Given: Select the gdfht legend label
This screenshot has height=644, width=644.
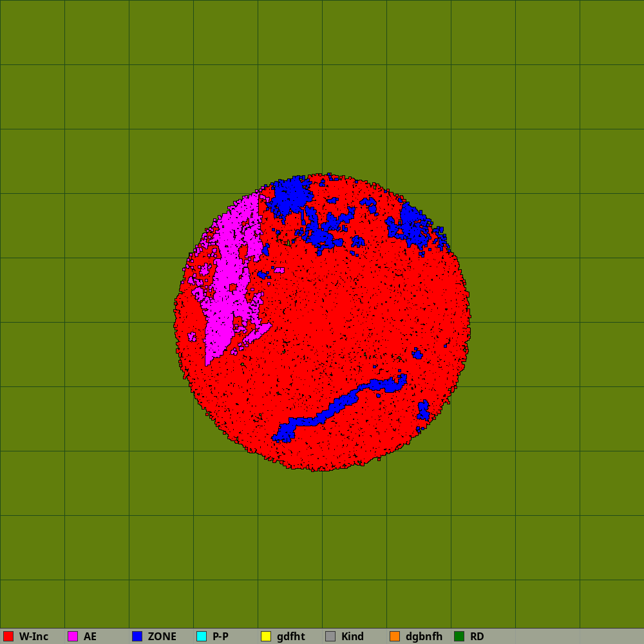Looking at the screenshot, I should point(291,636).
